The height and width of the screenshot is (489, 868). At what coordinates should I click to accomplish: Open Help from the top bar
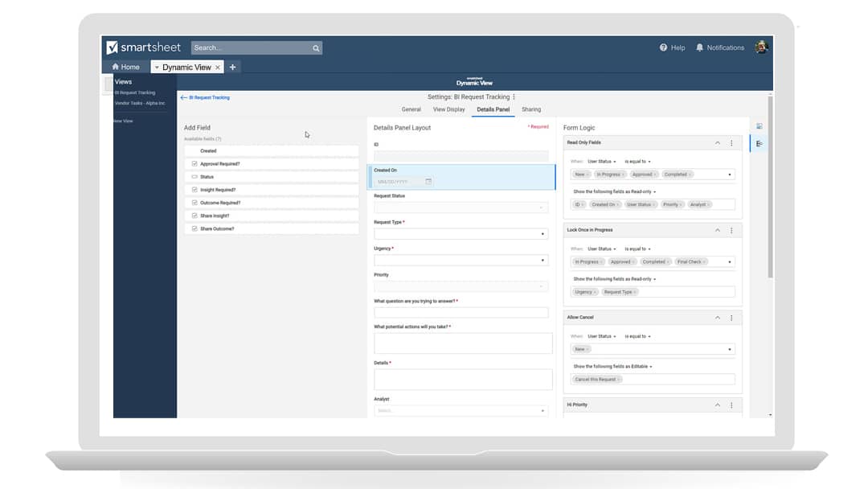pos(672,47)
